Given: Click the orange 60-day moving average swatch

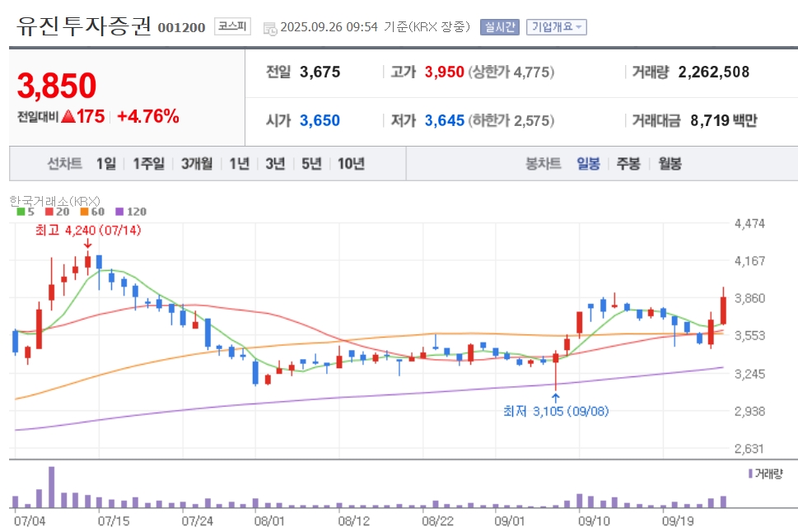Looking at the screenshot, I should click(84, 212).
